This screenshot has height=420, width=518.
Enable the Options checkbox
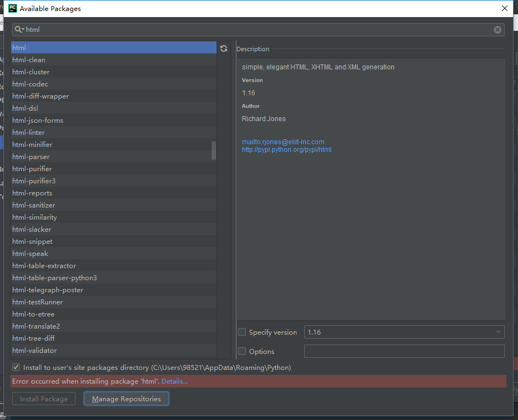[x=242, y=351]
